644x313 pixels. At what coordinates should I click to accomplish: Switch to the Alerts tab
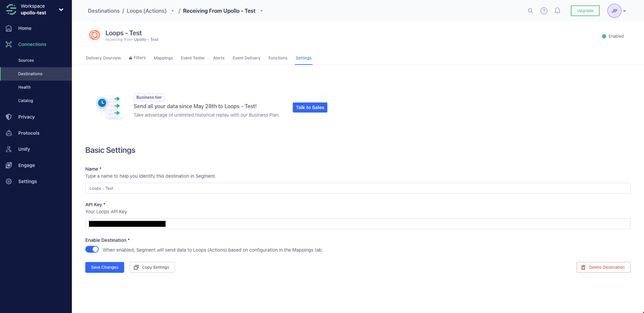(x=219, y=58)
